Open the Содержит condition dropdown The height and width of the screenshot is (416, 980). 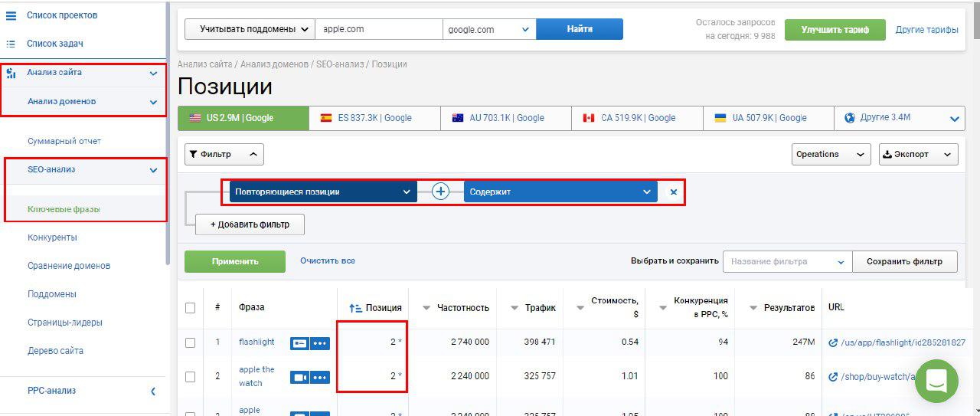point(560,192)
